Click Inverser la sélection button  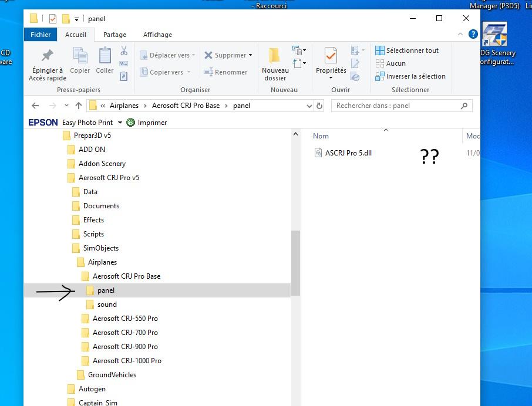tap(410, 76)
